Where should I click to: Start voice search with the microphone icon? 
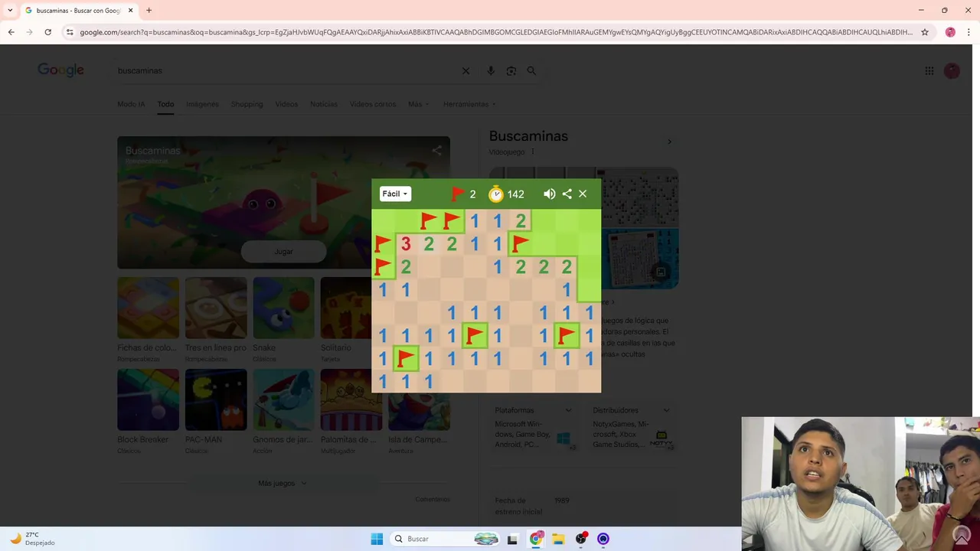(x=491, y=70)
